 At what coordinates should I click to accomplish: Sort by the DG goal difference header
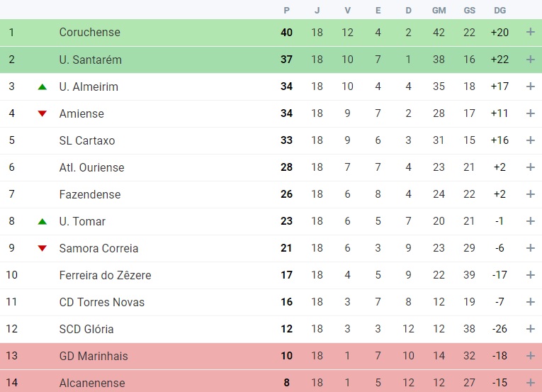click(499, 11)
